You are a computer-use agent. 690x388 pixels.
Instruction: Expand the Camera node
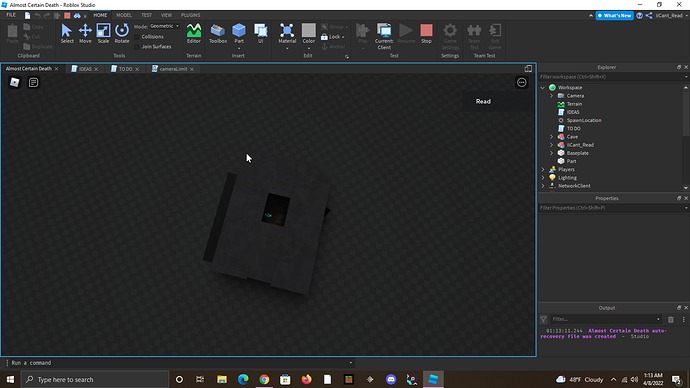coord(551,95)
